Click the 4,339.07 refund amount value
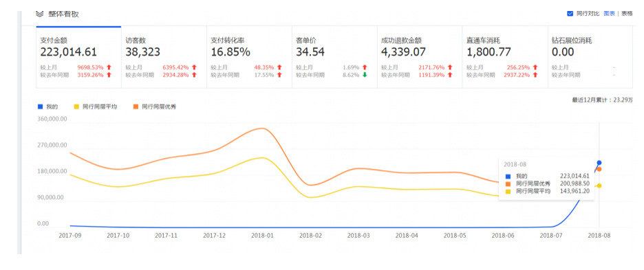This screenshot has height=270, width=644. point(403,52)
